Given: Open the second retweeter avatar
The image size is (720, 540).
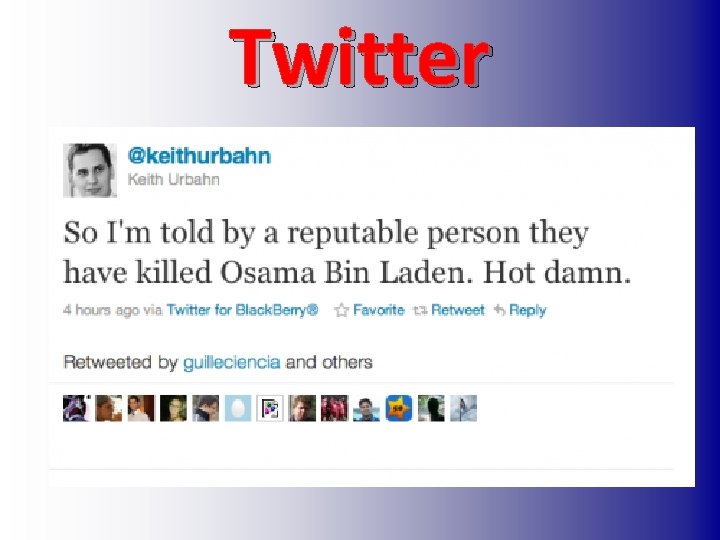Looking at the screenshot, I should 109,408.
